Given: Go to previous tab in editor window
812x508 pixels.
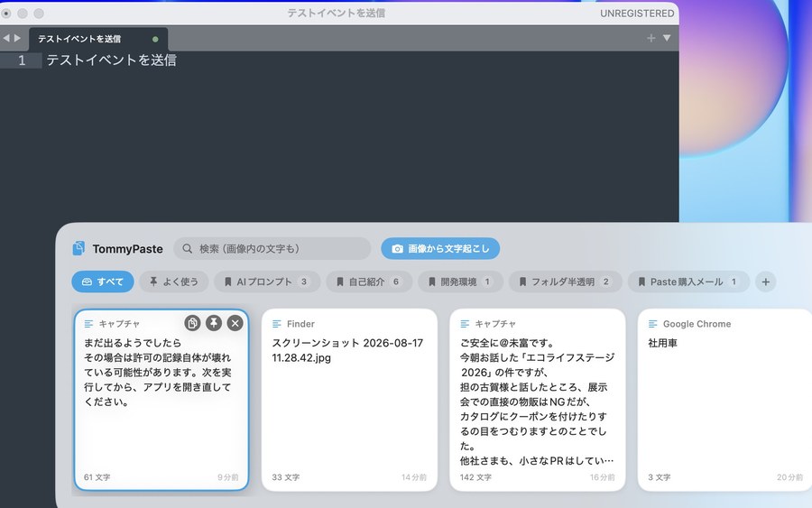Looking at the screenshot, I should (6, 38).
